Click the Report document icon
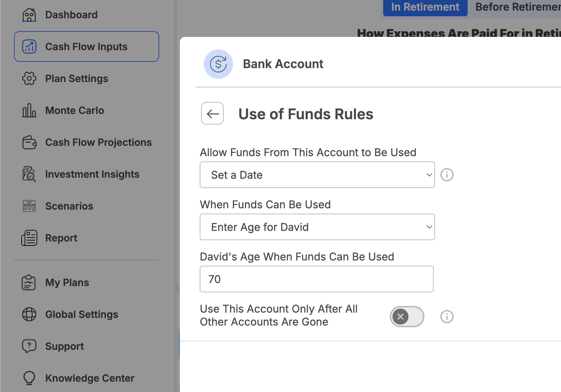The image size is (561, 392). (x=29, y=238)
